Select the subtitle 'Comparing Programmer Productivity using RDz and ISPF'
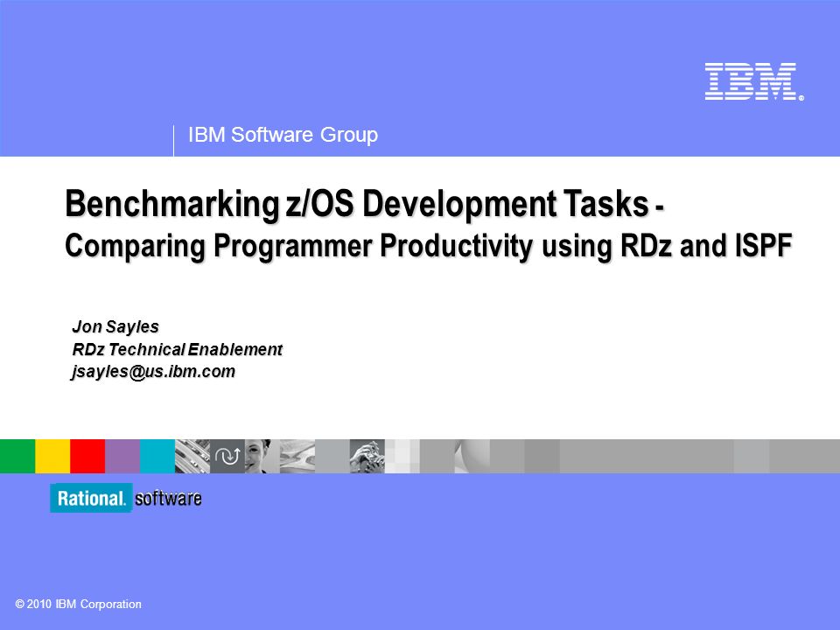 click(x=428, y=246)
